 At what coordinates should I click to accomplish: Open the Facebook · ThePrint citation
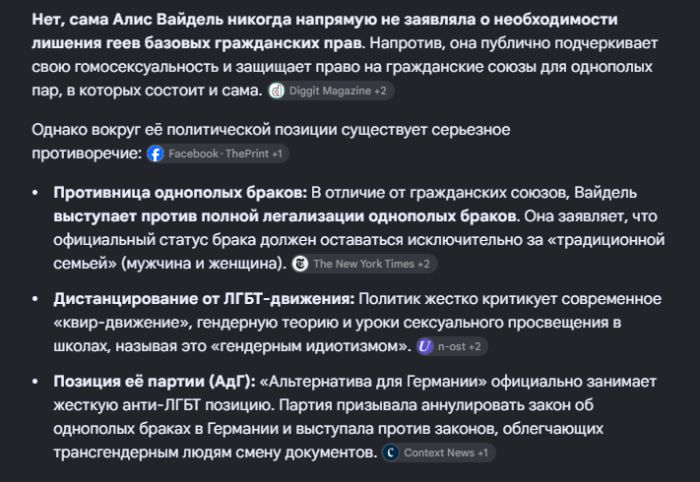[x=218, y=154]
